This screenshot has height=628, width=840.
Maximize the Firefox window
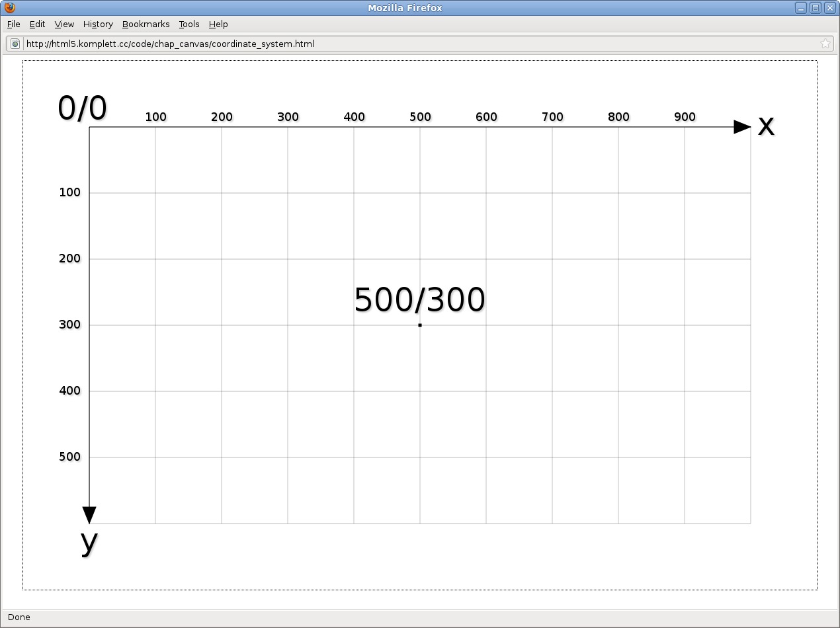pyautogui.click(x=816, y=8)
